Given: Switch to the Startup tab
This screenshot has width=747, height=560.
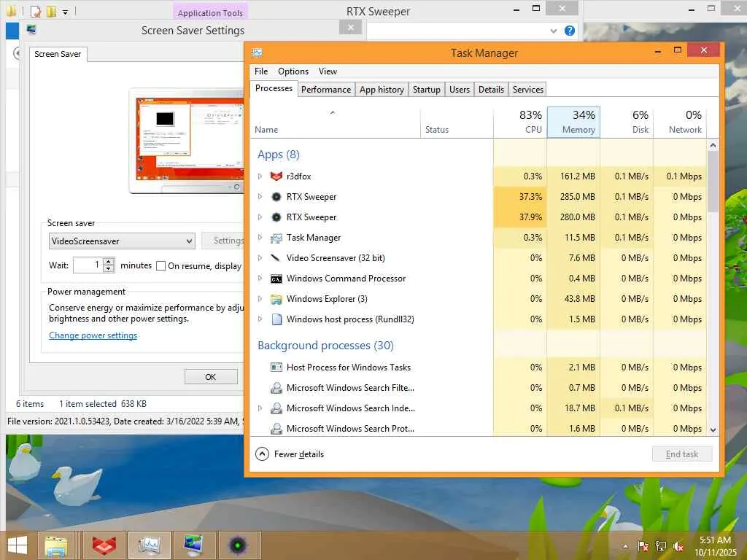Looking at the screenshot, I should tap(426, 90).
